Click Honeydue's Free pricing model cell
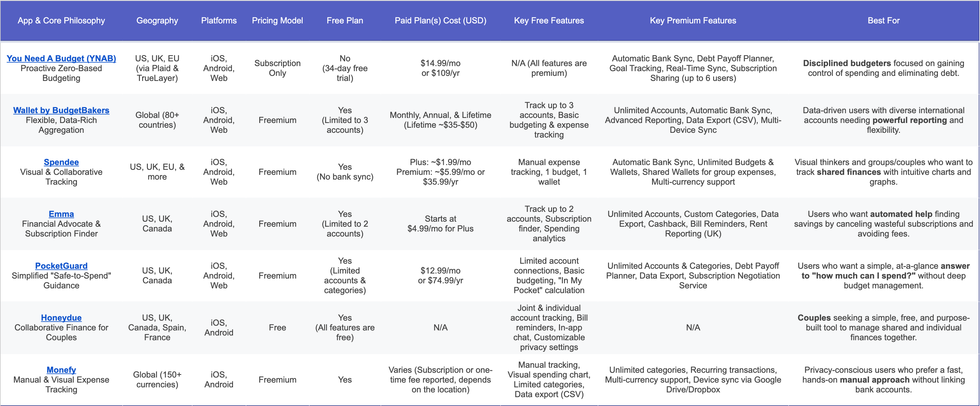 [x=277, y=328]
